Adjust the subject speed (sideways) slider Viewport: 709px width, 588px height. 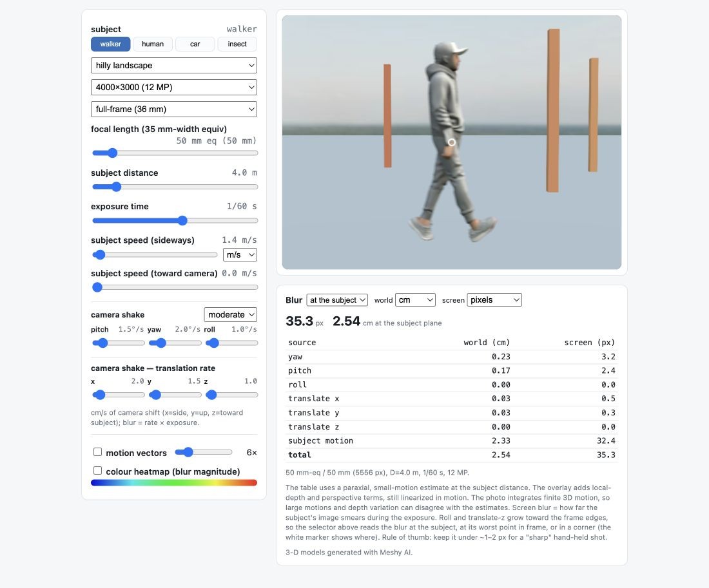pos(155,255)
